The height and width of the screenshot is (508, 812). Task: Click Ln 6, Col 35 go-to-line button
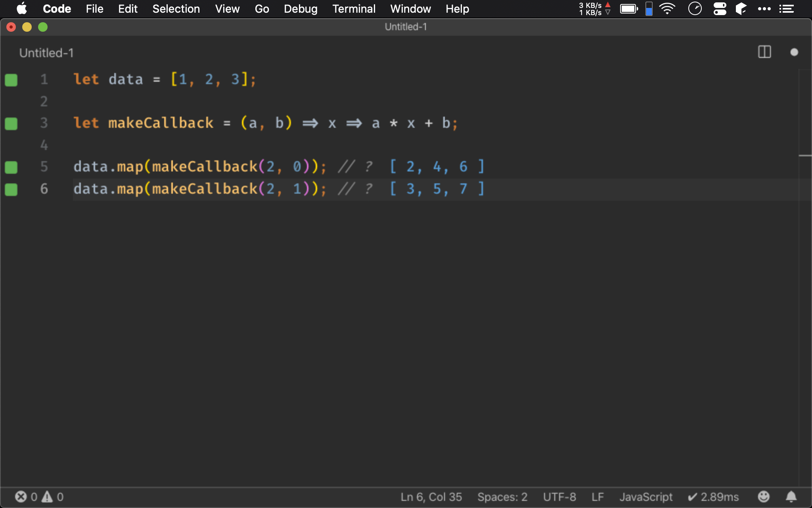pos(431,496)
